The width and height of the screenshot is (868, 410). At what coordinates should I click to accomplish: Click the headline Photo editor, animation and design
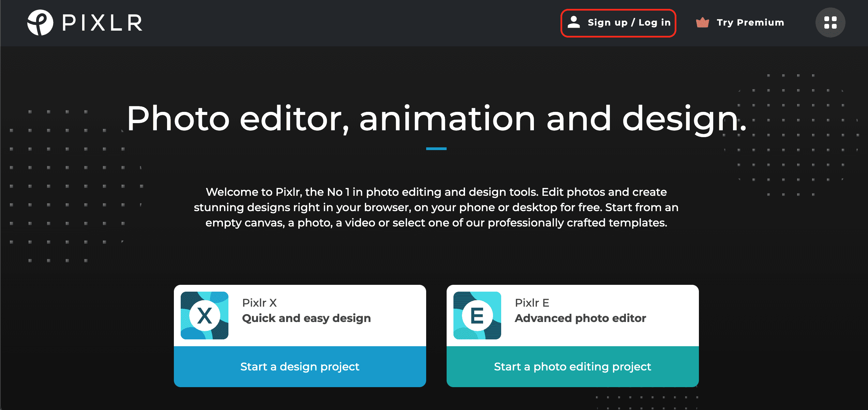436,118
